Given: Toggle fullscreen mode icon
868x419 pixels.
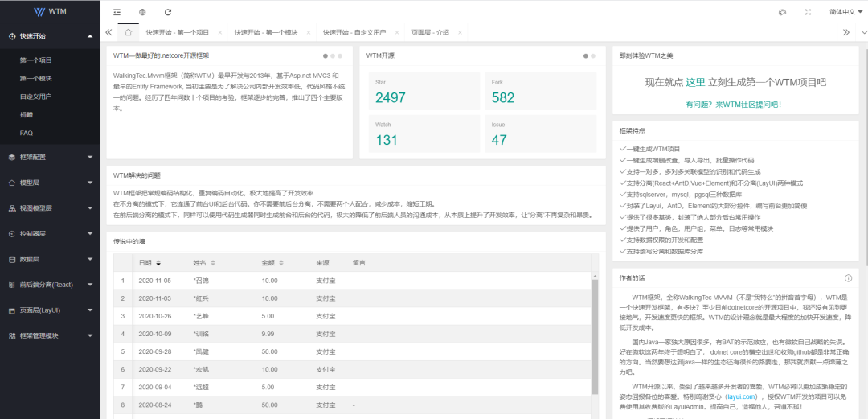Looking at the screenshot, I should point(808,11).
